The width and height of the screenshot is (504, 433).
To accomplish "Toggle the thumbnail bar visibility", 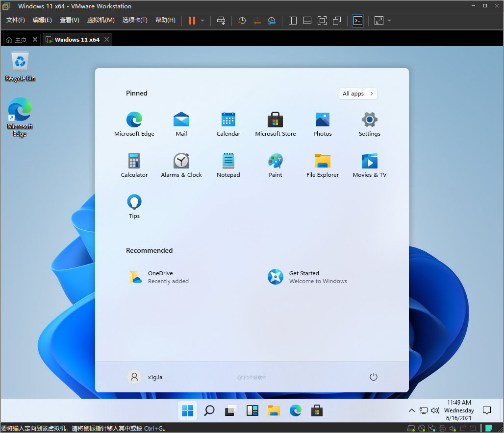I will [x=307, y=21].
